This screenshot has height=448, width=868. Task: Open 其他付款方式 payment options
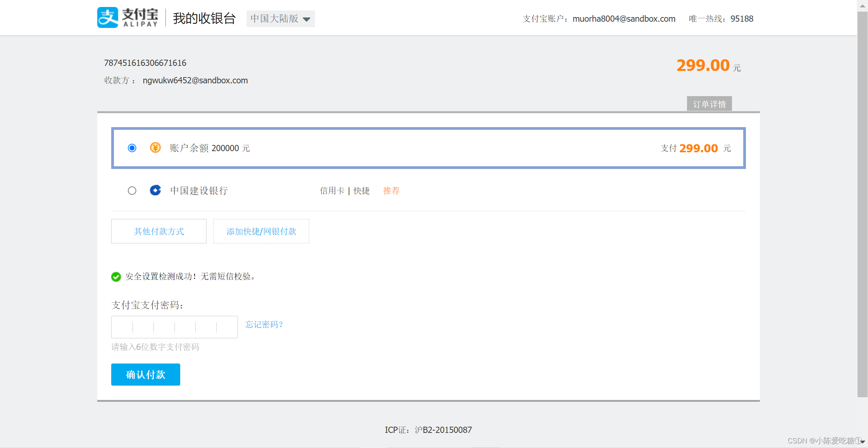pos(159,231)
